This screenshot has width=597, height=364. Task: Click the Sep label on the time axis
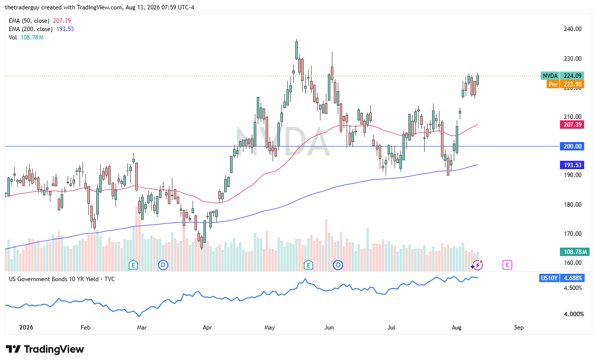tap(518, 327)
